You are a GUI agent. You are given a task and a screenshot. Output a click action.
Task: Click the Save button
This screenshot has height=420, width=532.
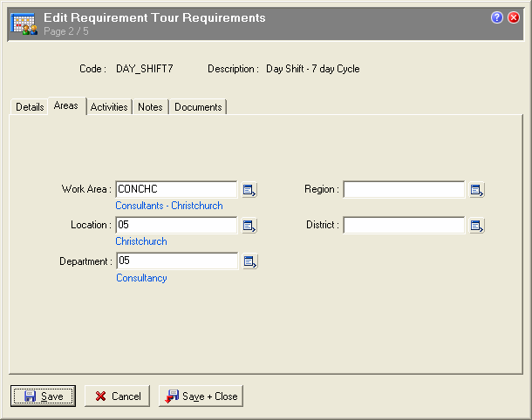click(43, 396)
